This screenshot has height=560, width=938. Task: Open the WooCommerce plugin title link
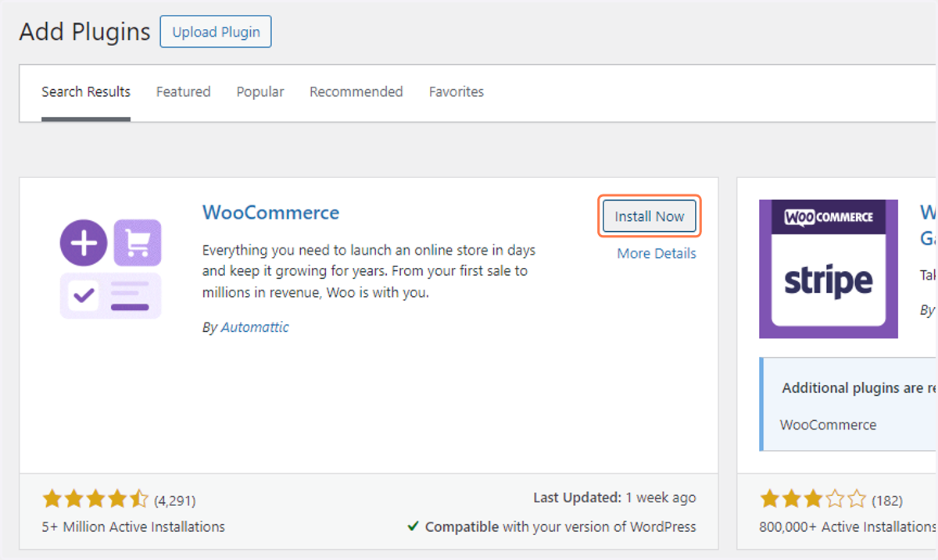pos(270,212)
